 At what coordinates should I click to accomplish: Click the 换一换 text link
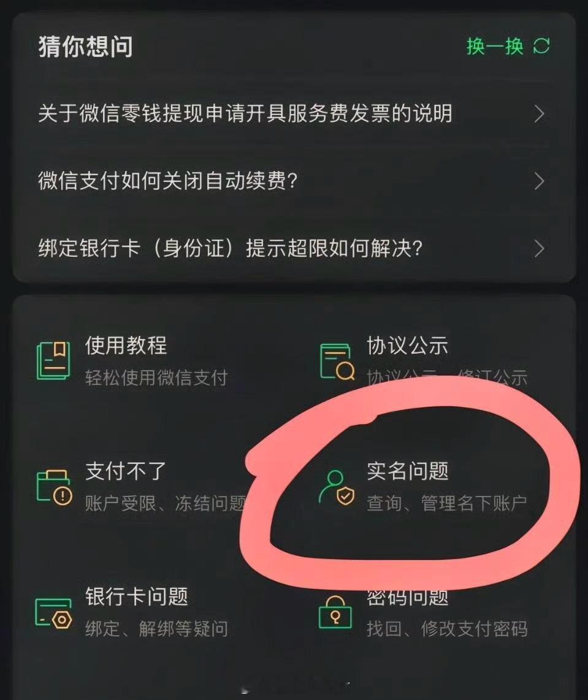(495, 46)
